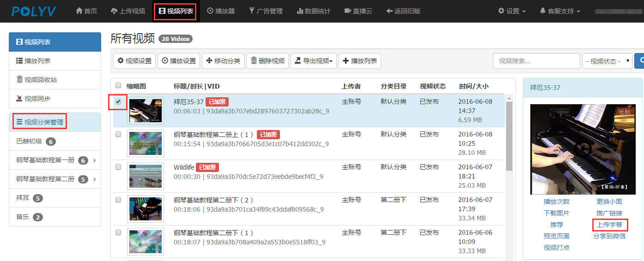The width and height of the screenshot is (644, 261).
Task: Select the 音乐 category
Action: (x=55, y=217)
